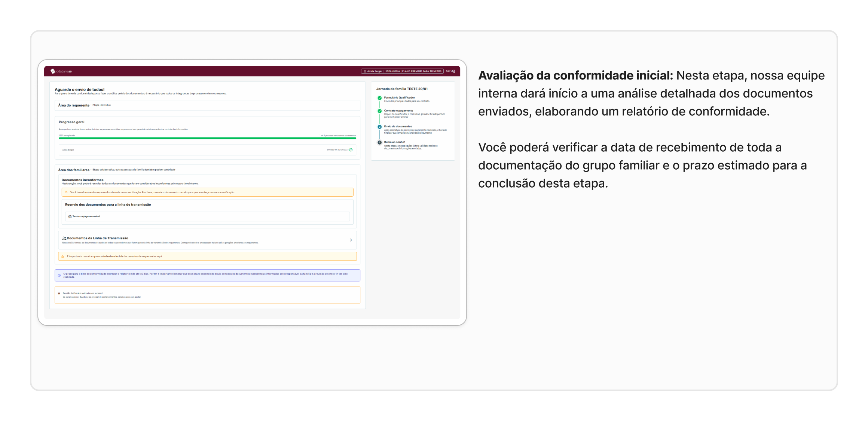Click Reenvio dos documentos para a linha heading
Image resolution: width=868 pixels, height=421 pixels.
[108, 205]
